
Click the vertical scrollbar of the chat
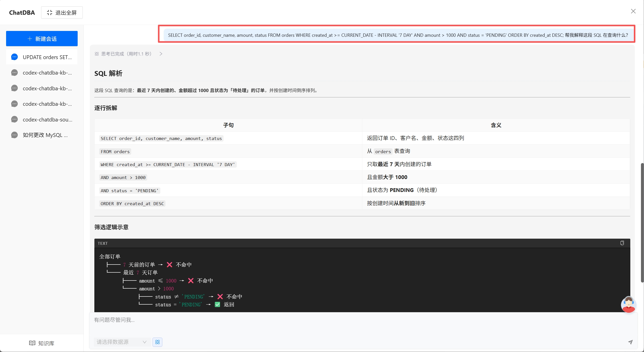click(x=642, y=223)
